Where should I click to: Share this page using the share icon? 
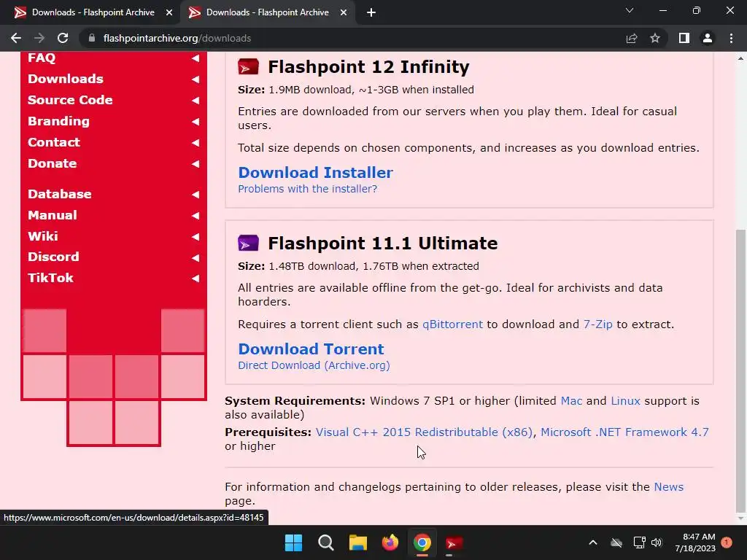pyautogui.click(x=632, y=38)
